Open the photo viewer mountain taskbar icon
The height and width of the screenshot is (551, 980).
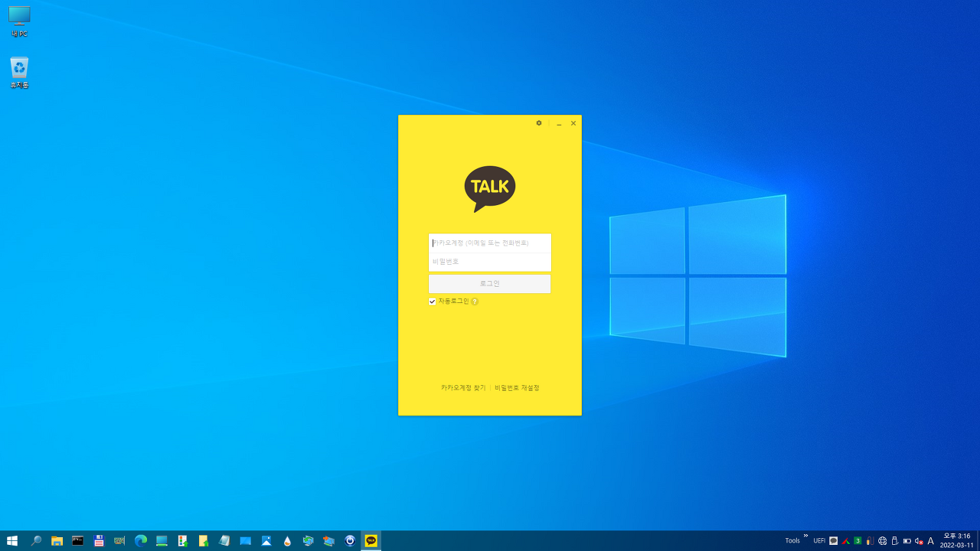pyautogui.click(x=266, y=540)
